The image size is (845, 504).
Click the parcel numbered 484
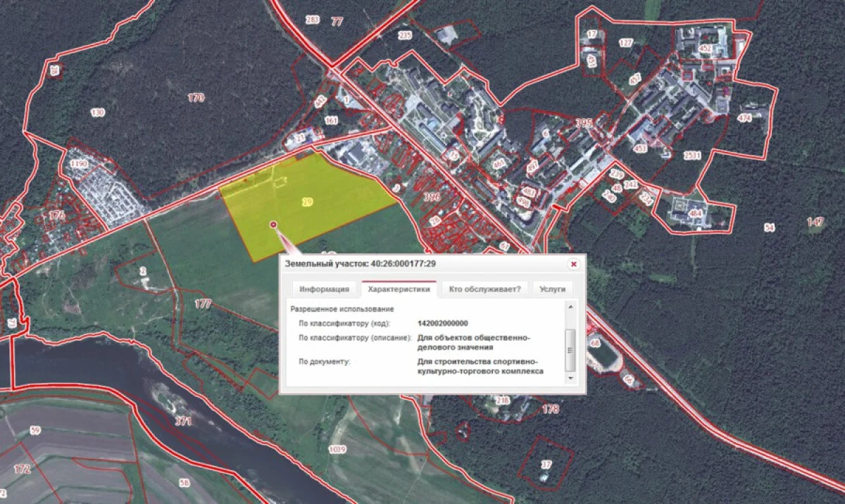pos(696,213)
